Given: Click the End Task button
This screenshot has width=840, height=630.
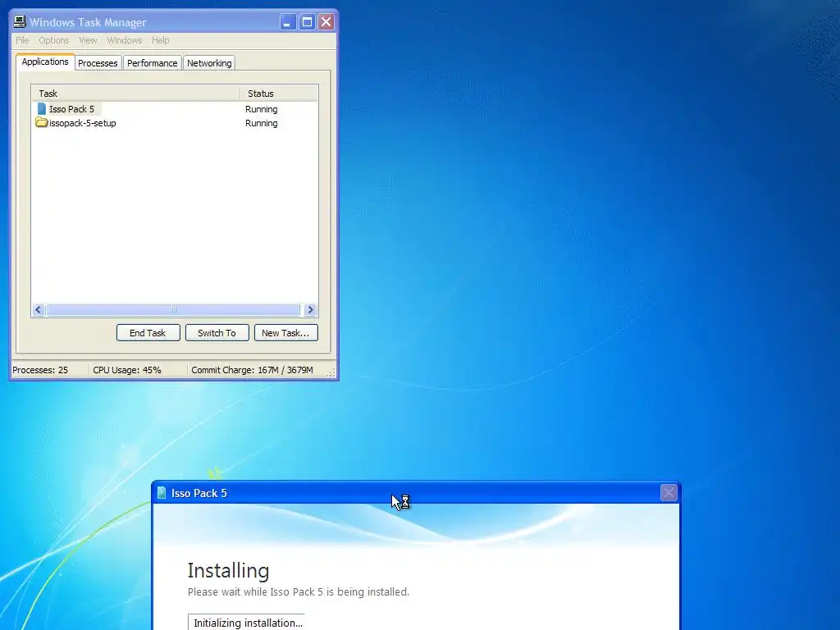Looking at the screenshot, I should [148, 333].
